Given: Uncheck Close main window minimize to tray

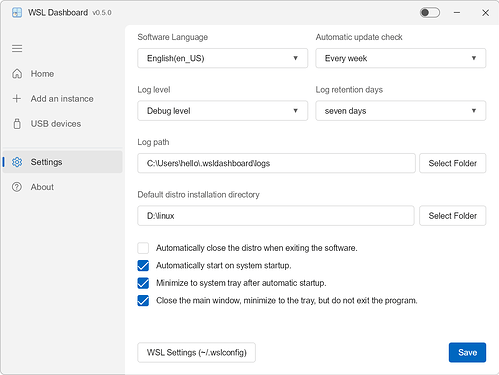Looking at the screenshot, I should [x=143, y=300].
